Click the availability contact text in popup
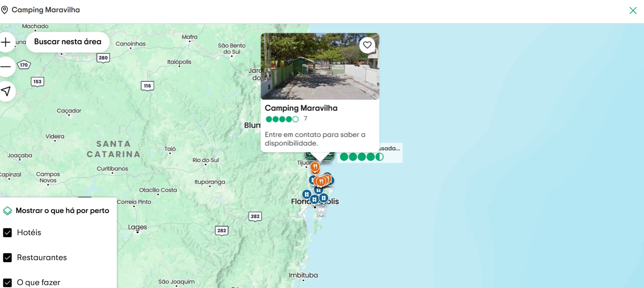 pos(315,139)
